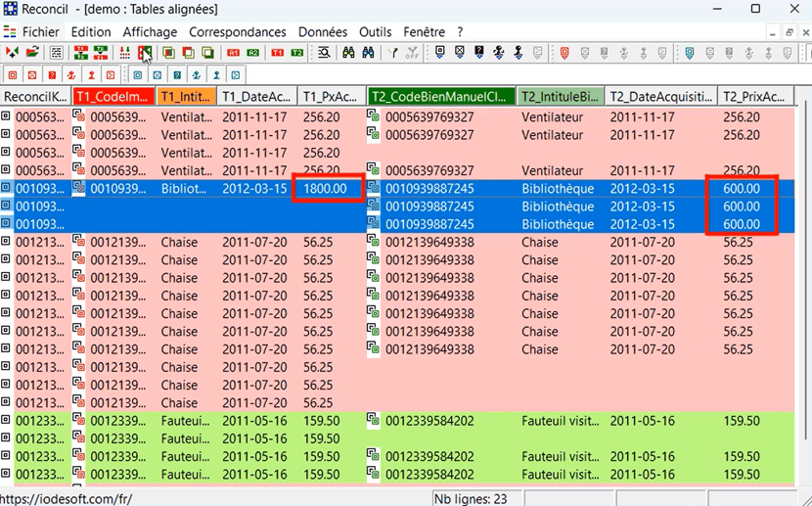
Task: Select the 1800.00 price cell
Action: (327, 188)
